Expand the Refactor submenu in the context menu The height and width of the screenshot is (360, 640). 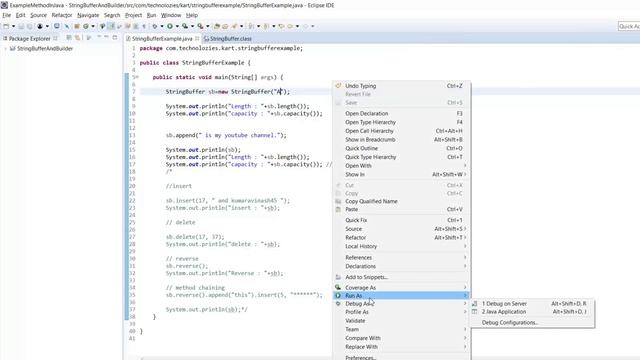click(x=402, y=238)
